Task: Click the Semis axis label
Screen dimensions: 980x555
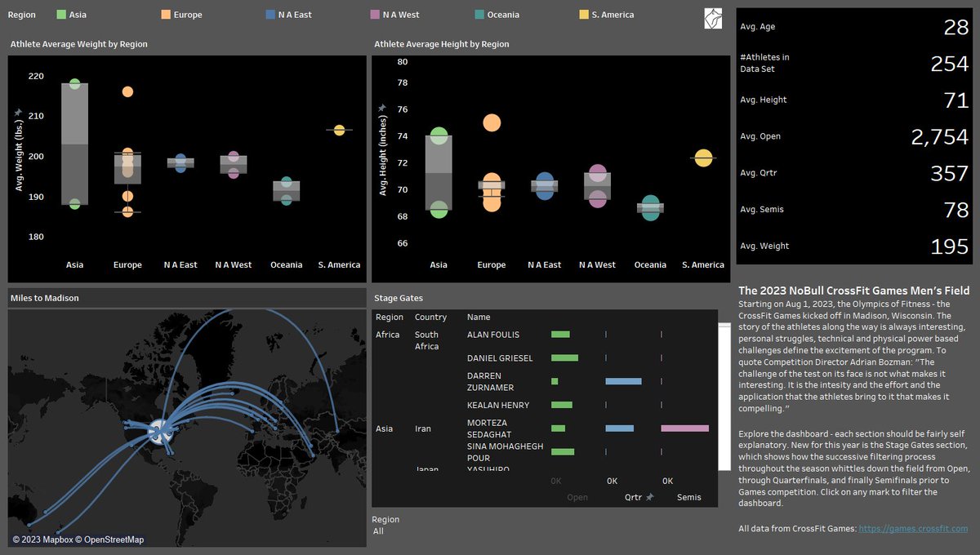Action: click(689, 497)
